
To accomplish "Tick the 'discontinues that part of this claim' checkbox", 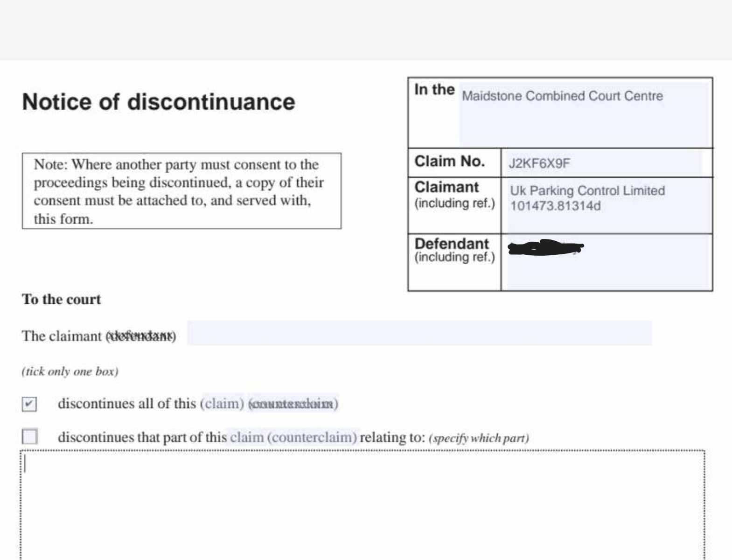I will tap(29, 437).
